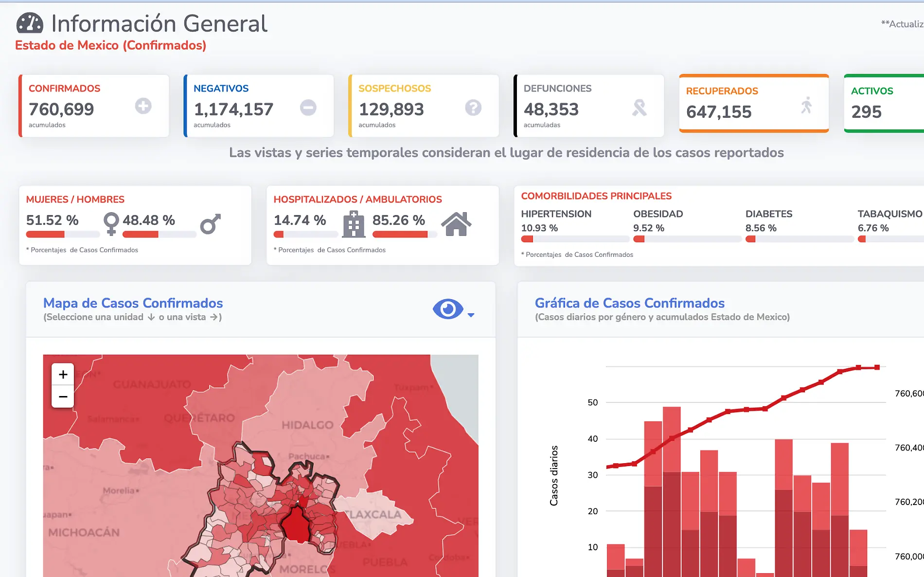Image resolution: width=924 pixels, height=577 pixels.
Task: Click the Puebla region on the map
Action: click(x=385, y=562)
